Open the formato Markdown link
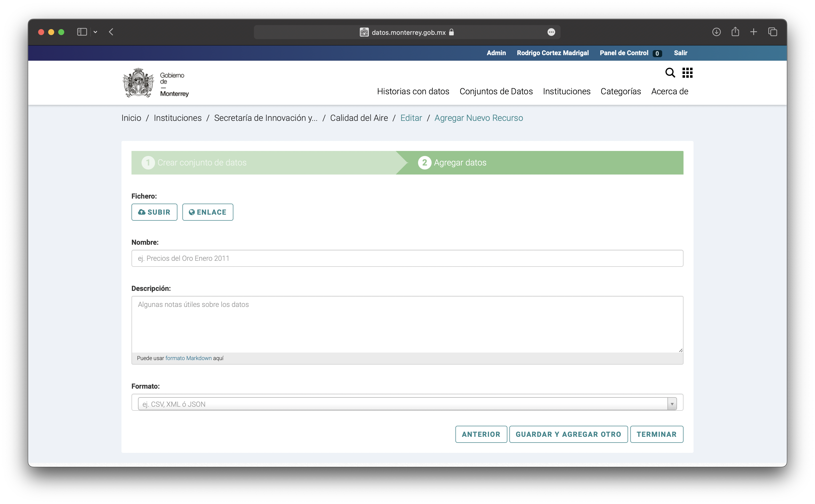The width and height of the screenshot is (815, 504). click(x=188, y=358)
